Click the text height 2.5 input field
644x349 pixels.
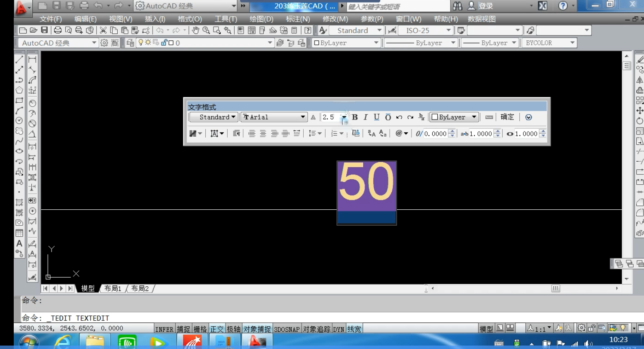pos(330,117)
